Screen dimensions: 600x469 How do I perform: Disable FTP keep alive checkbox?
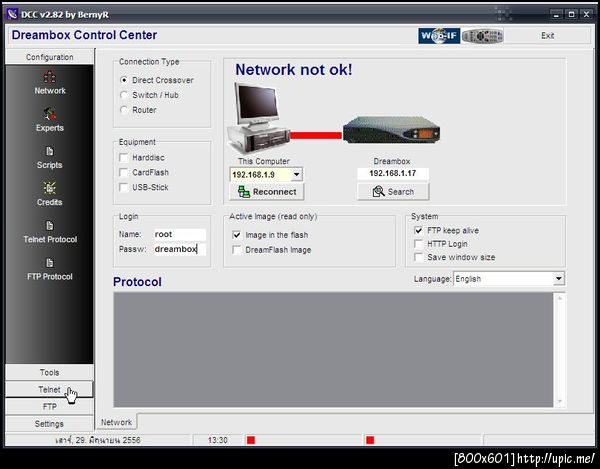(419, 230)
